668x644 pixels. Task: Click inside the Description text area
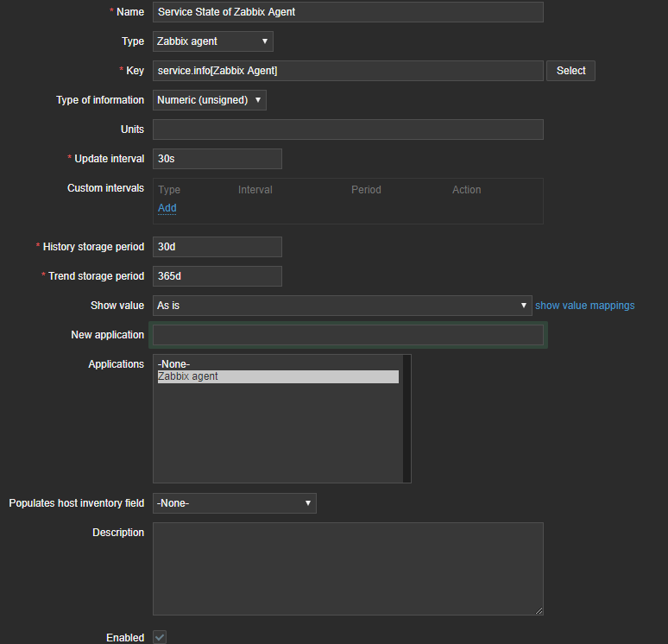348,568
